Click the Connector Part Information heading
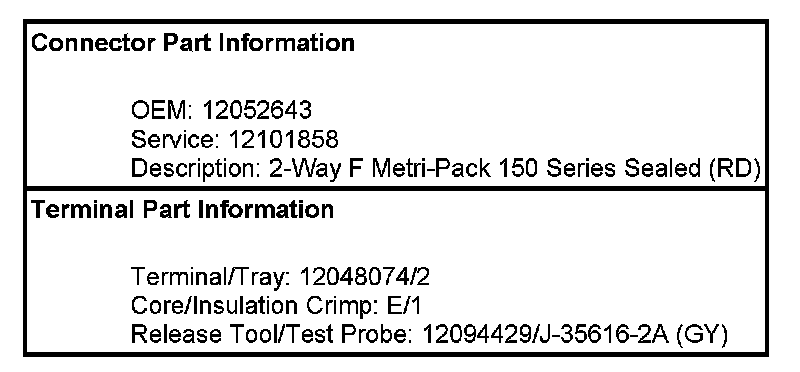The image size is (800, 372). tap(193, 43)
